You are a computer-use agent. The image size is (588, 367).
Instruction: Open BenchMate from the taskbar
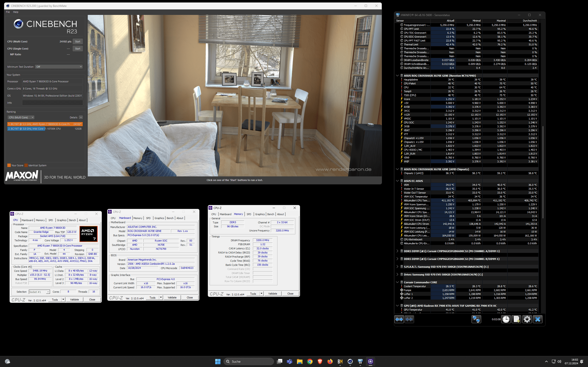click(x=340, y=361)
